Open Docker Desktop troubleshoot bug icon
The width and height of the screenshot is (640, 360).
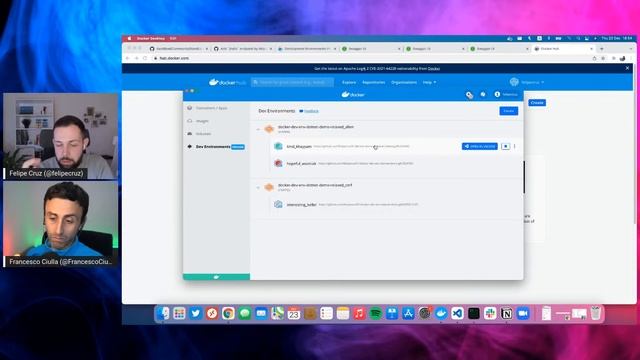483,94
